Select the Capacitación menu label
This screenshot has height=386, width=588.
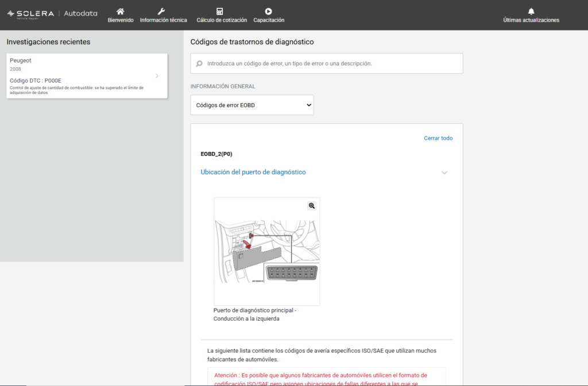tap(269, 20)
